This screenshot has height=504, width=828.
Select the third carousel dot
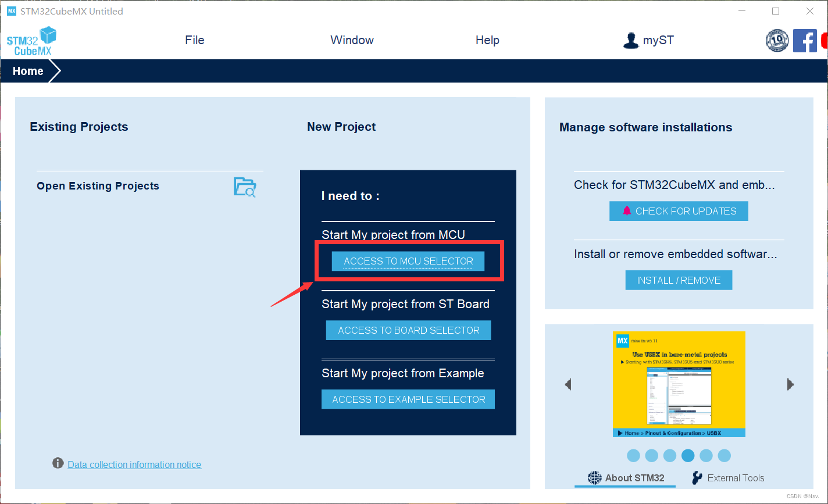[x=670, y=456]
